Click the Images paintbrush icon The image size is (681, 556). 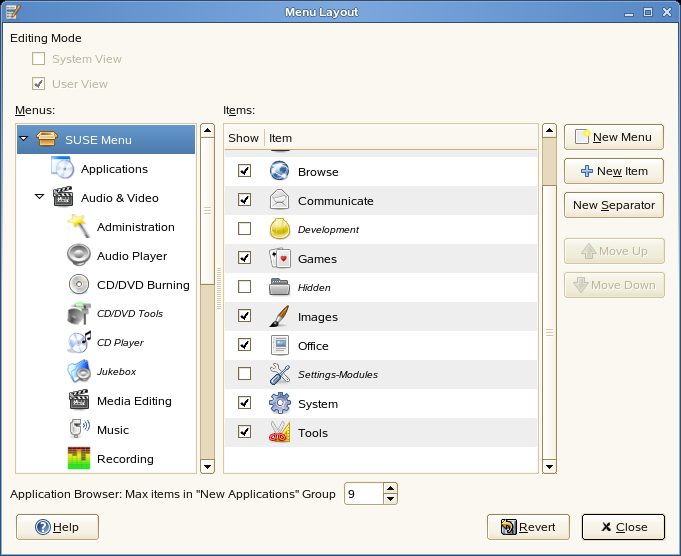(x=280, y=317)
